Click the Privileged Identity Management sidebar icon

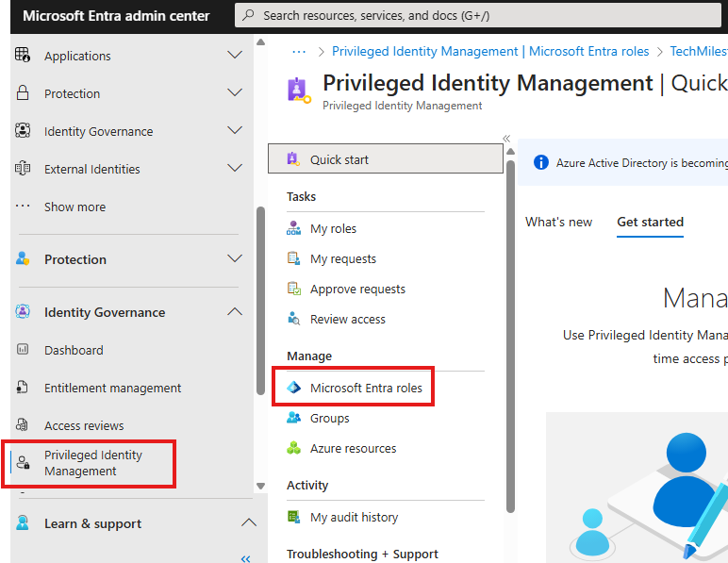point(24,463)
